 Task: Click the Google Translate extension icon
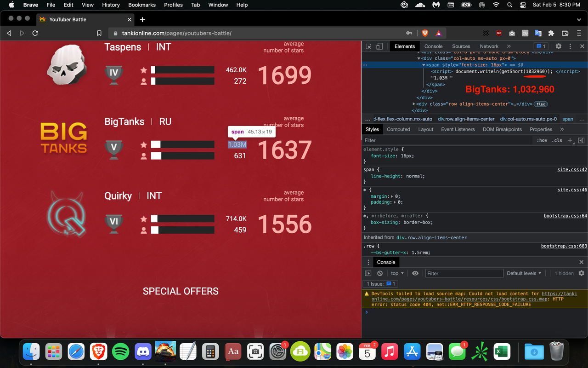point(538,33)
